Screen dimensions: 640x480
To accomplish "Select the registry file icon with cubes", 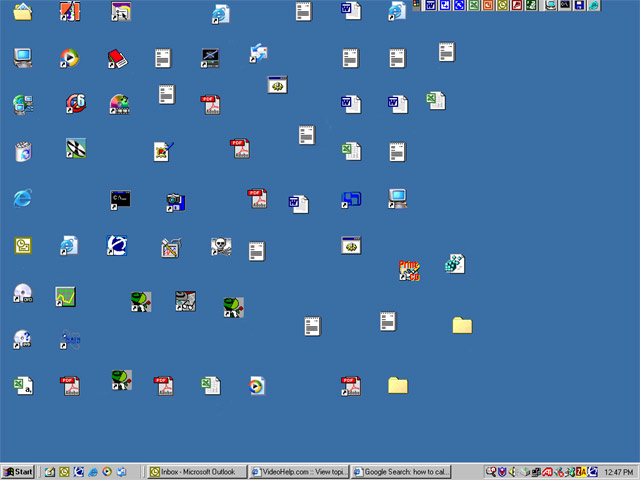I will coord(455,264).
